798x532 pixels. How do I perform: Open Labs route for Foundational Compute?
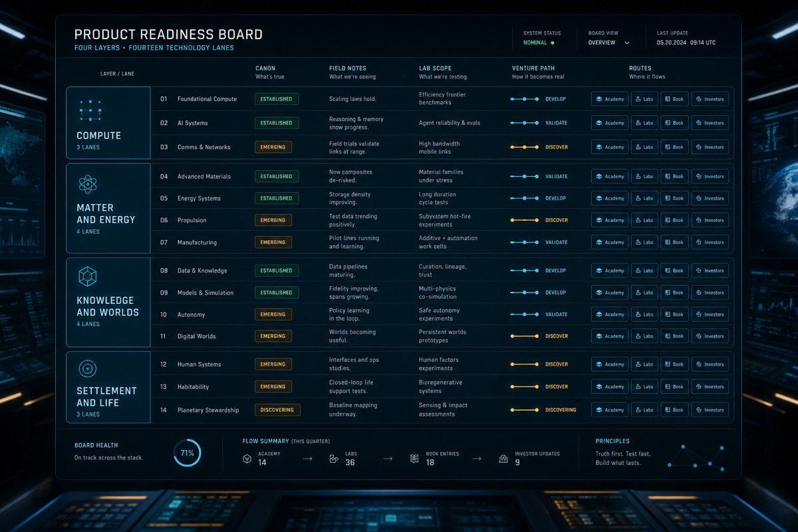(644, 99)
